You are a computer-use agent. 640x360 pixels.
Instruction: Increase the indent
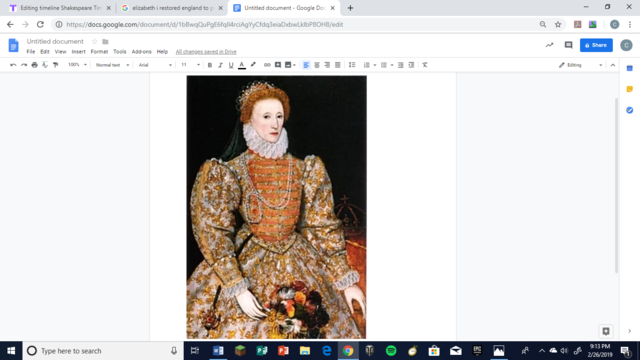pyautogui.click(x=411, y=65)
